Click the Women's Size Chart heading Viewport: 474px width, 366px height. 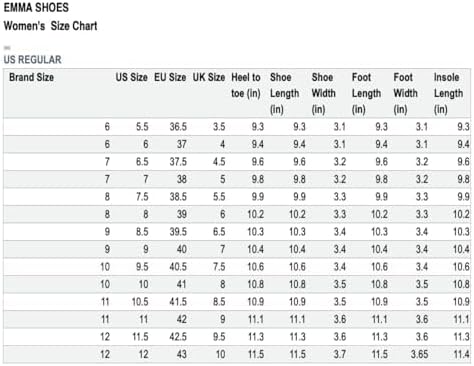tap(50, 26)
